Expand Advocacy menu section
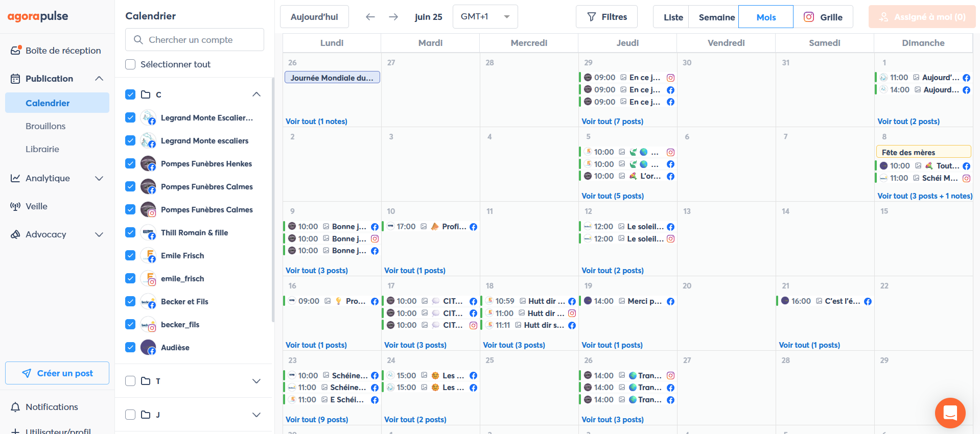This screenshot has height=434, width=980. tap(99, 234)
